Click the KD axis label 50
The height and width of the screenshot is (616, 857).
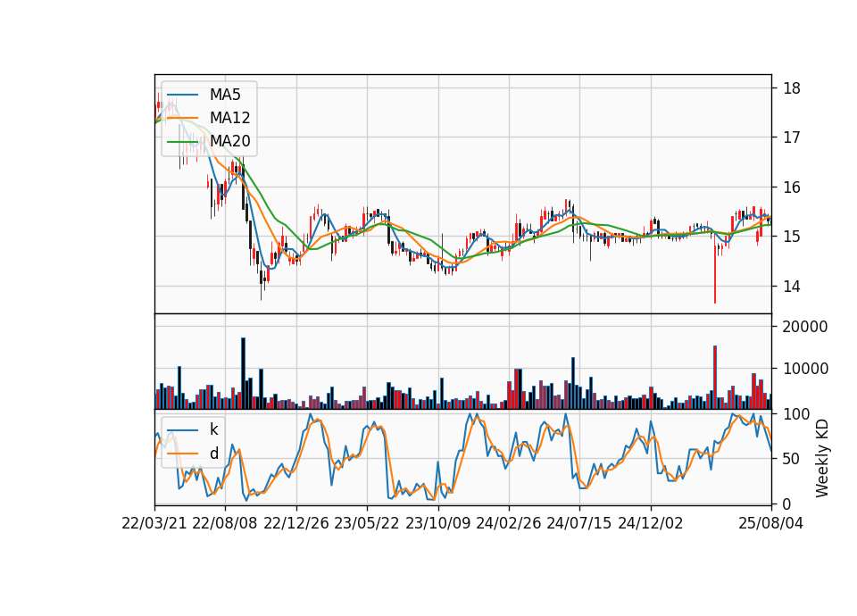pos(792,459)
